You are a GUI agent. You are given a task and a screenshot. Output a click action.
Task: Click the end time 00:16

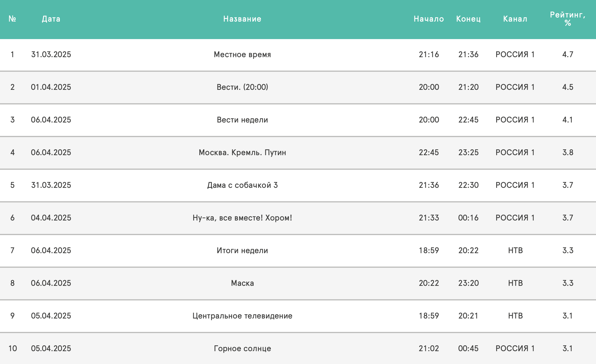(x=468, y=218)
